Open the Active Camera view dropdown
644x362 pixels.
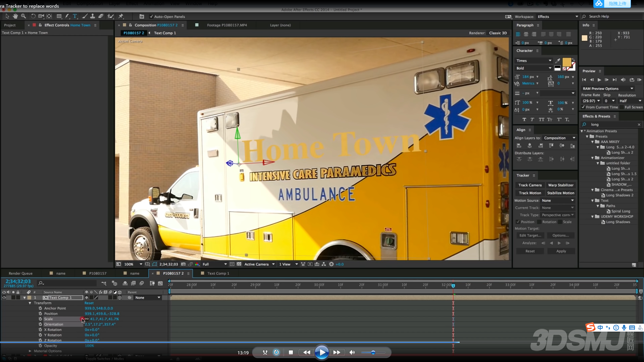click(x=259, y=264)
